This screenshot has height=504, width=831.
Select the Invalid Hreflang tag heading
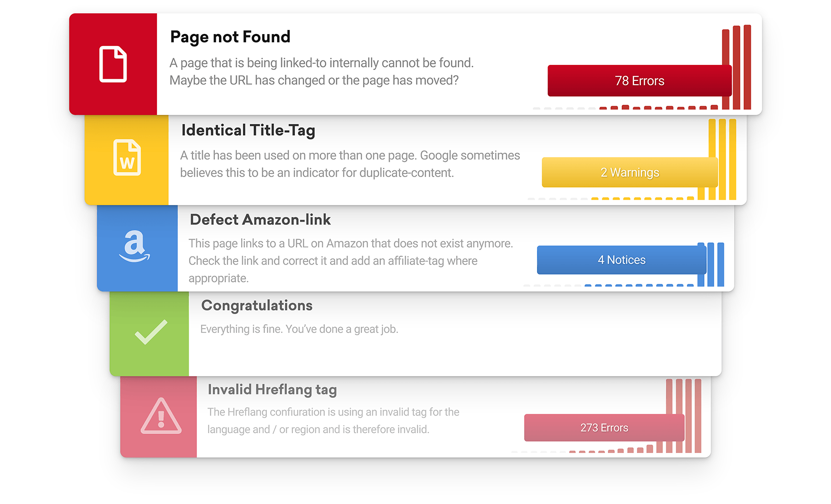tap(272, 390)
